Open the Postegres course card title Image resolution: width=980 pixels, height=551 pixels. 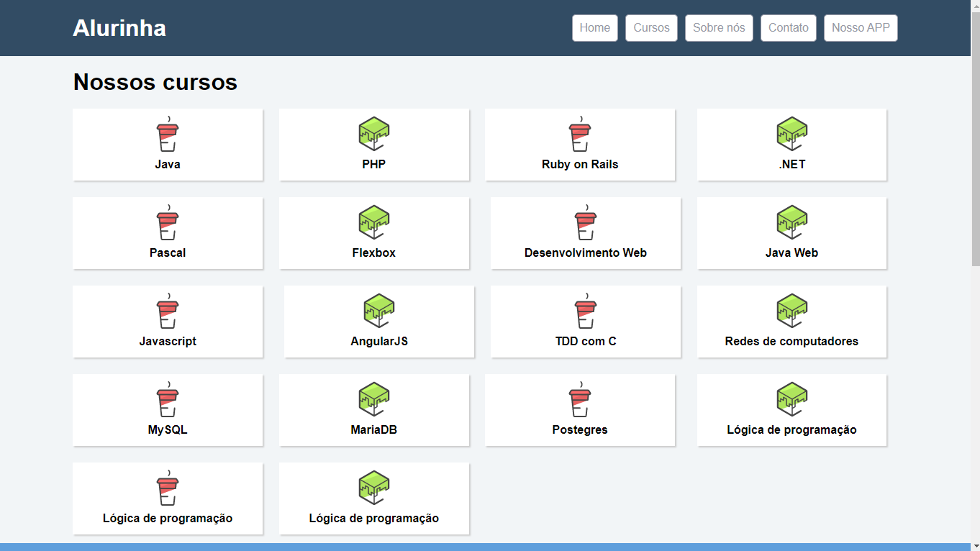coord(580,430)
